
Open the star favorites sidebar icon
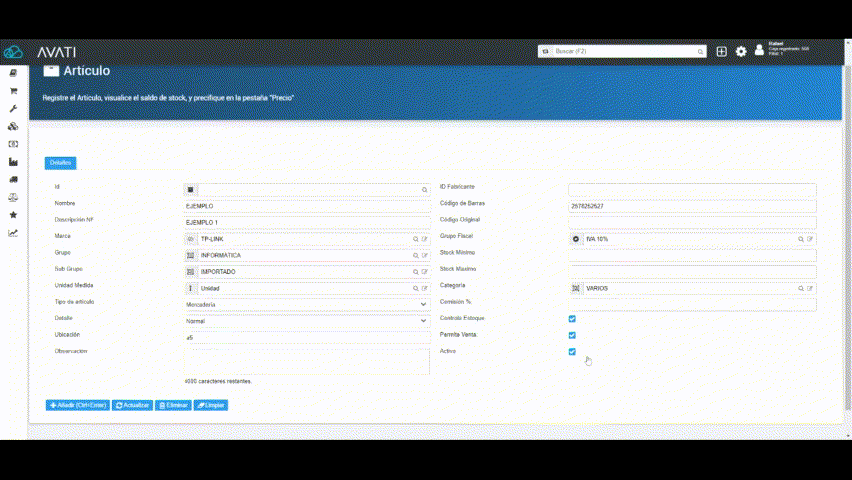point(13,215)
